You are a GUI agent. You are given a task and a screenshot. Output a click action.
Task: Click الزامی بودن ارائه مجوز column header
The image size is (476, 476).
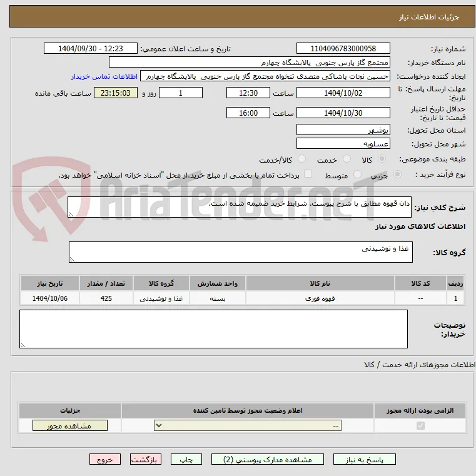pos(420,410)
